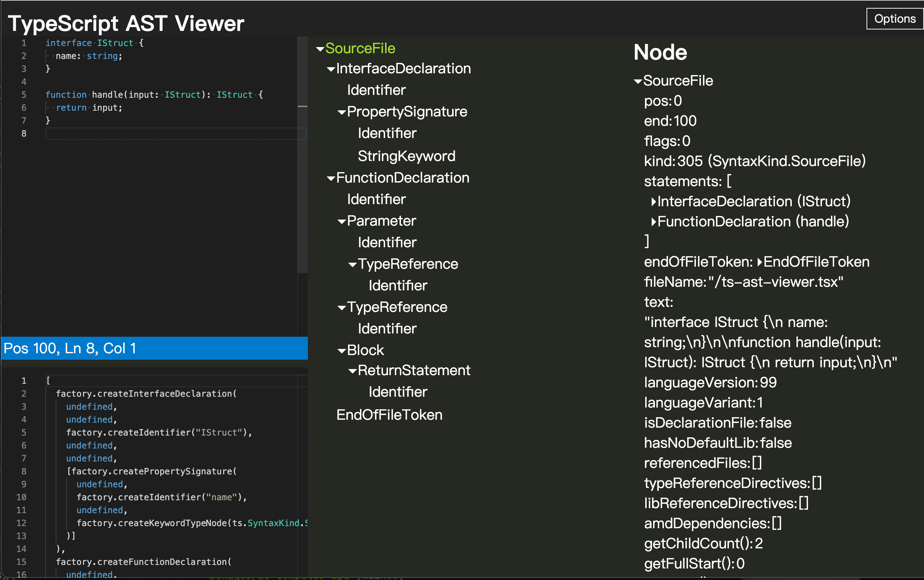
Task: Click factory.createInterfaceDeclaration line in output
Action: point(146,393)
